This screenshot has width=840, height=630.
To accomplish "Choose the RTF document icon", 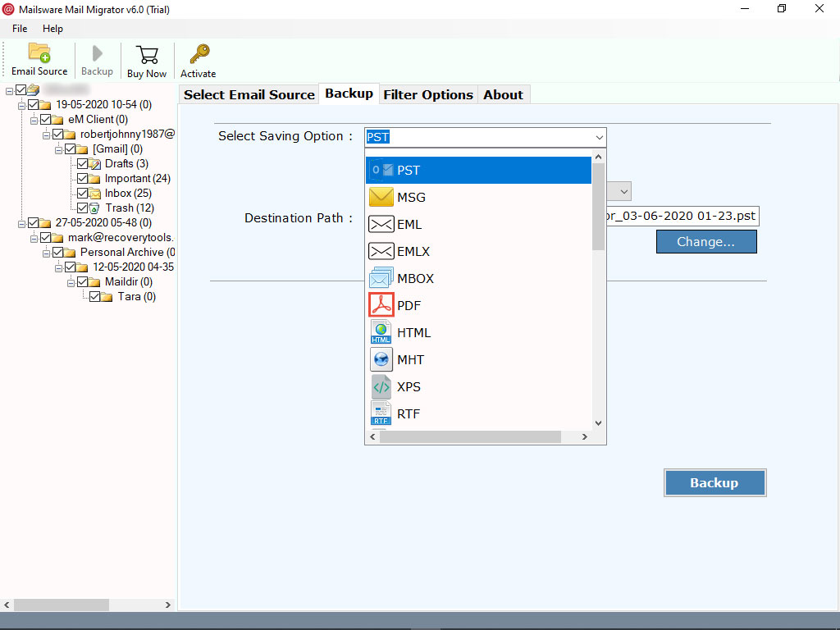I will [x=381, y=413].
